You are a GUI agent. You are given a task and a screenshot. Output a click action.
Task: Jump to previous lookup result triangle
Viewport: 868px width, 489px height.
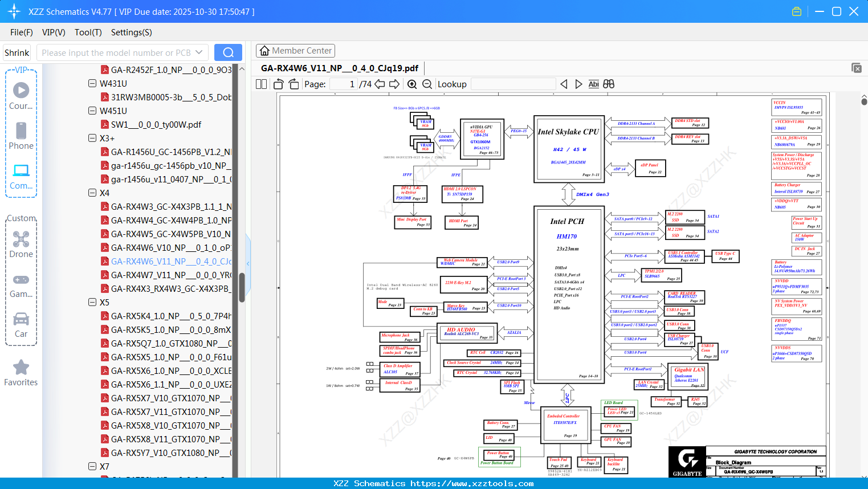tap(564, 84)
